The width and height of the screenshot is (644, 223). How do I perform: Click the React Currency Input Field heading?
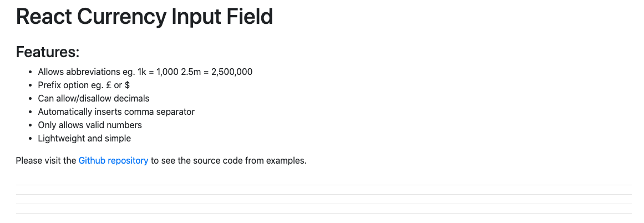[144, 17]
